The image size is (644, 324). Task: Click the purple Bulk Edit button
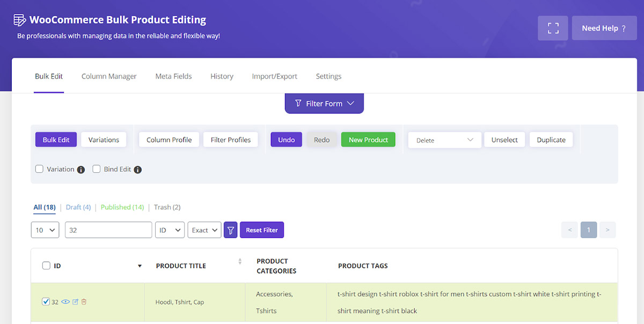click(56, 139)
